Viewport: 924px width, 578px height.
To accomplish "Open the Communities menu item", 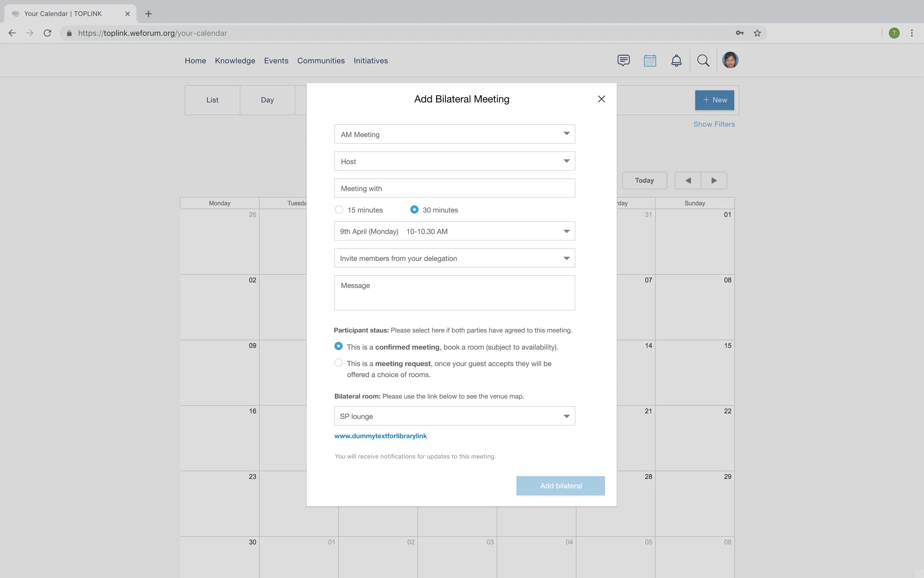I will click(x=320, y=61).
